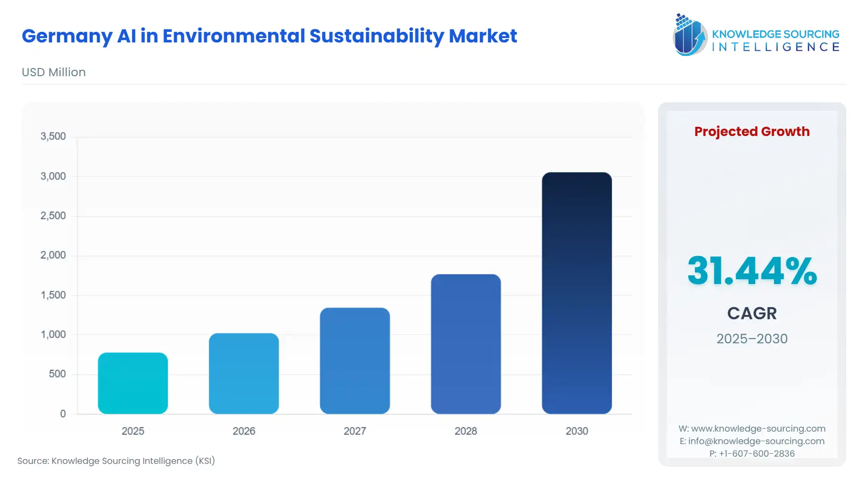Image resolution: width=868 pixels, height=488 pixels.
Task: Select the 2028 bar
Action: click(465, 342)
